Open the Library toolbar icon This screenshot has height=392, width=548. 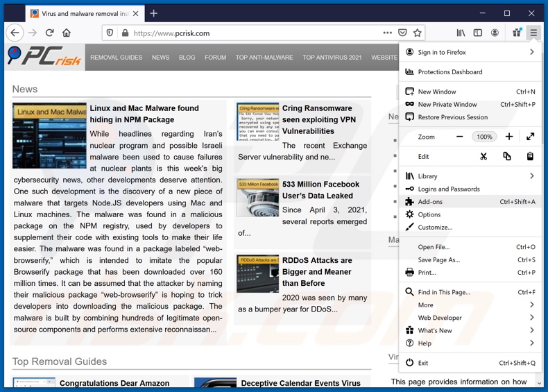[x=461, y=33]
